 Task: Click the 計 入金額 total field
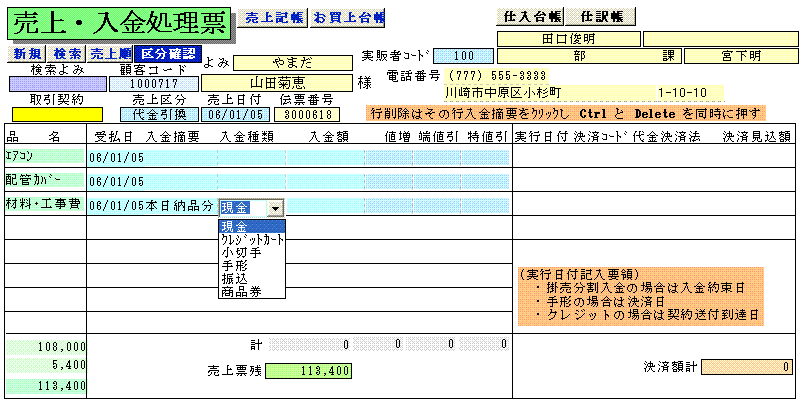(309, 344)
